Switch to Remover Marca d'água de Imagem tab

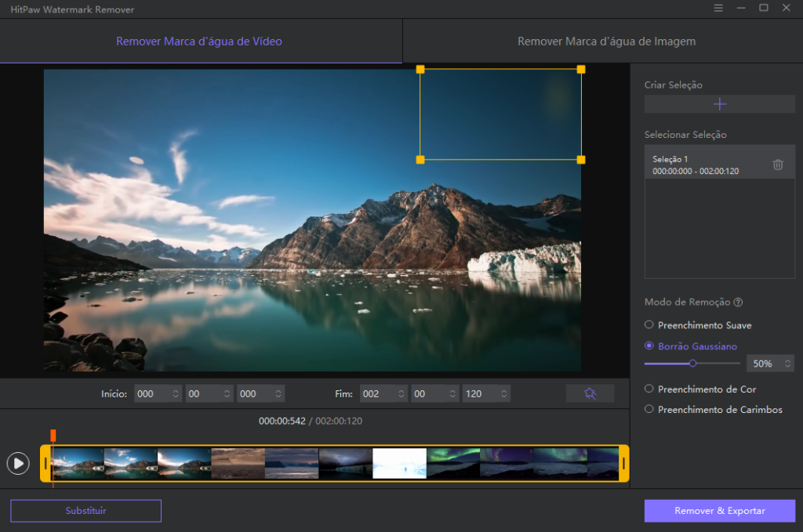click(606, 42)
